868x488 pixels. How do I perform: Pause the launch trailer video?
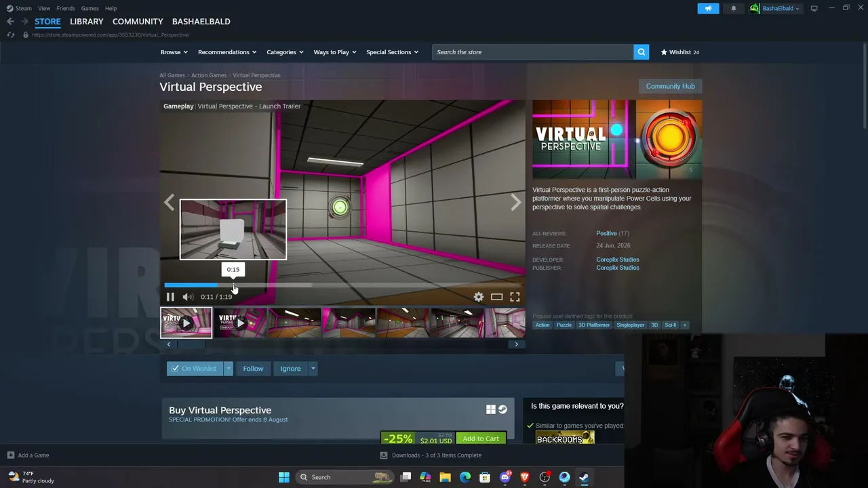pos(170,297)
